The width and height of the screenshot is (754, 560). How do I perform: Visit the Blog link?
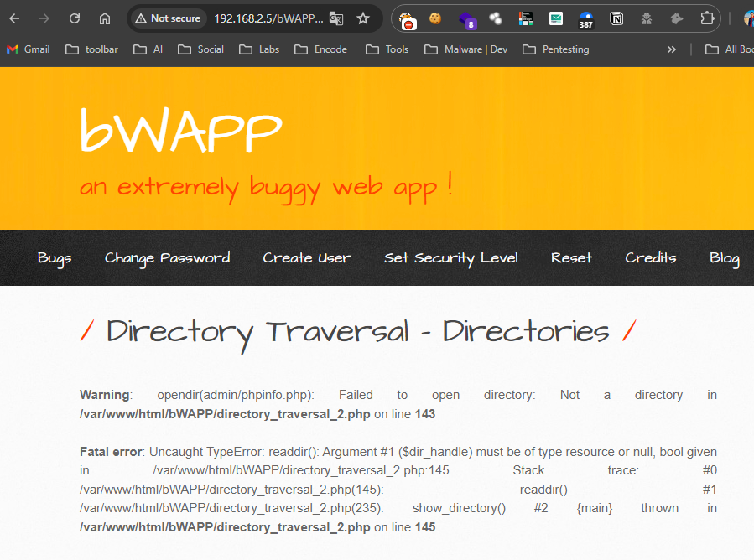pos(725,258)
